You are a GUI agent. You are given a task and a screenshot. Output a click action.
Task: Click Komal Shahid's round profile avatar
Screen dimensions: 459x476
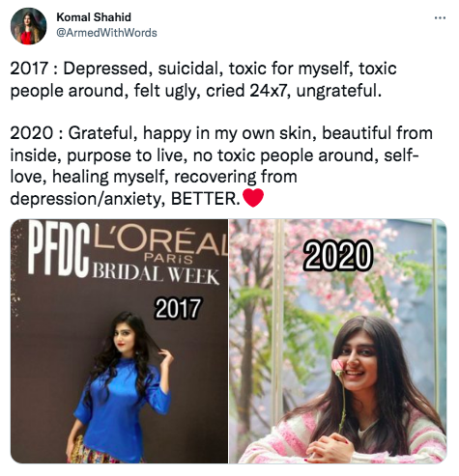point(29,26)
